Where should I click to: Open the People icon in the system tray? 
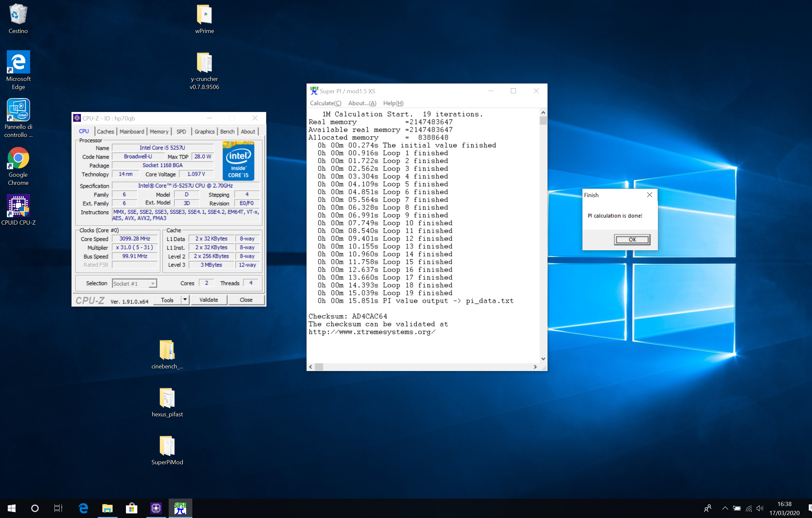[x=707, y=508]
